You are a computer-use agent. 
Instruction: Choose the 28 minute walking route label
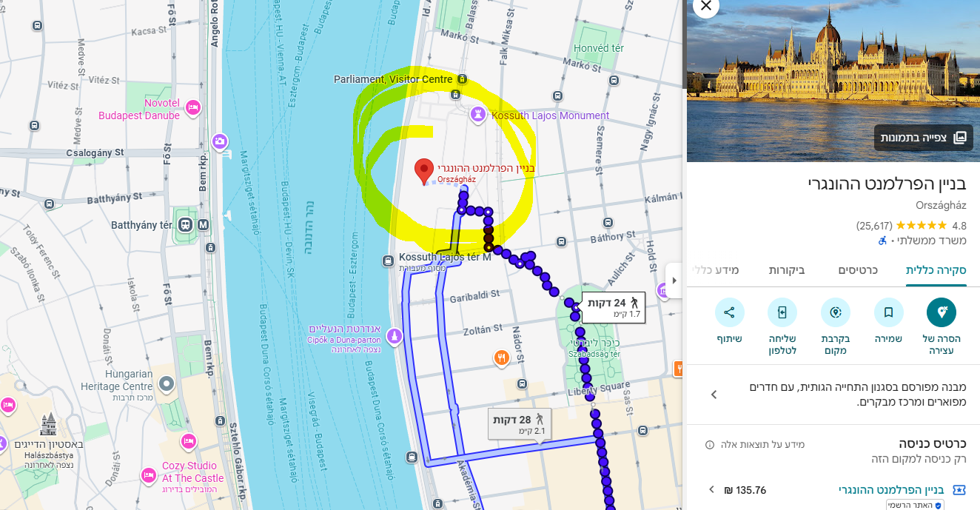click(519, 424)
